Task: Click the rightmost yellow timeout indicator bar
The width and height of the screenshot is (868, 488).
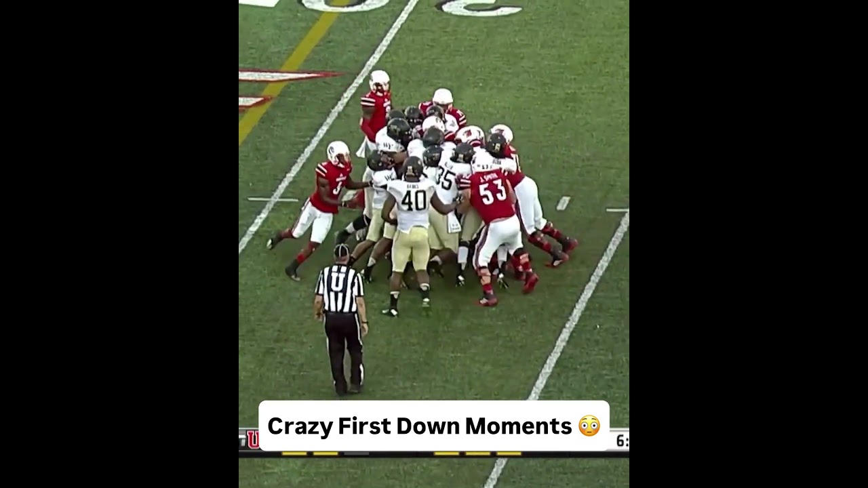Action: coord(509,453)
